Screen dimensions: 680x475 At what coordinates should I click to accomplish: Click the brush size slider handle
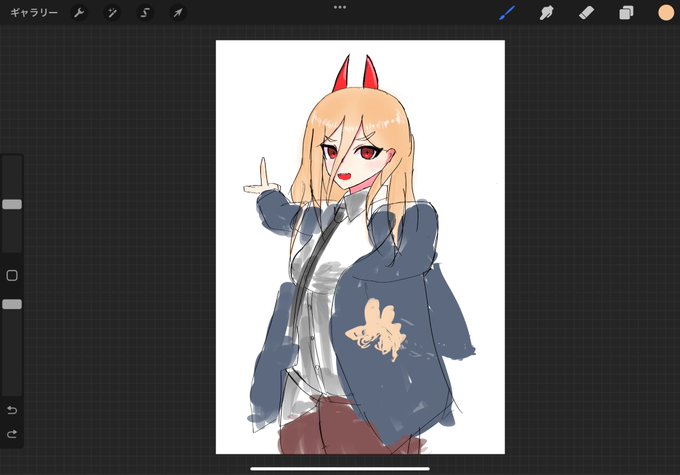12,204
